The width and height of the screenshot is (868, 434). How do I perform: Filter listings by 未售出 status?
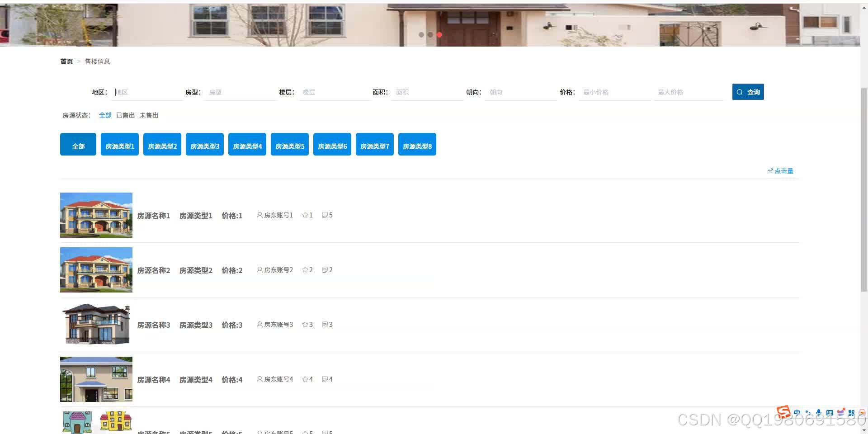click(149, 115)
